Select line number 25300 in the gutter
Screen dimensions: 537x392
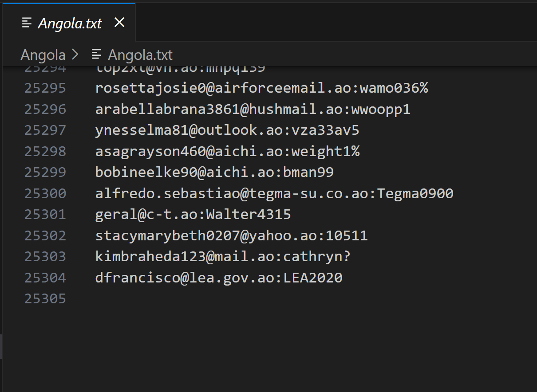coord(45,193)
